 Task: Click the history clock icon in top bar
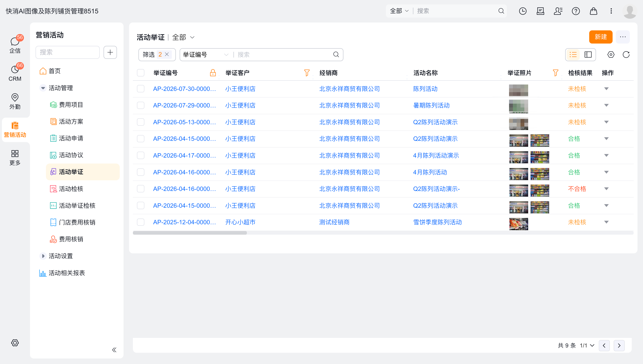[x=523, y=11]
